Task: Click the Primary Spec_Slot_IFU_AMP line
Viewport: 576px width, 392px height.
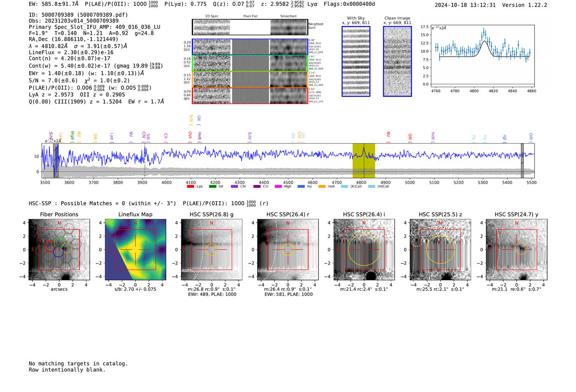Action: (95, 27)
